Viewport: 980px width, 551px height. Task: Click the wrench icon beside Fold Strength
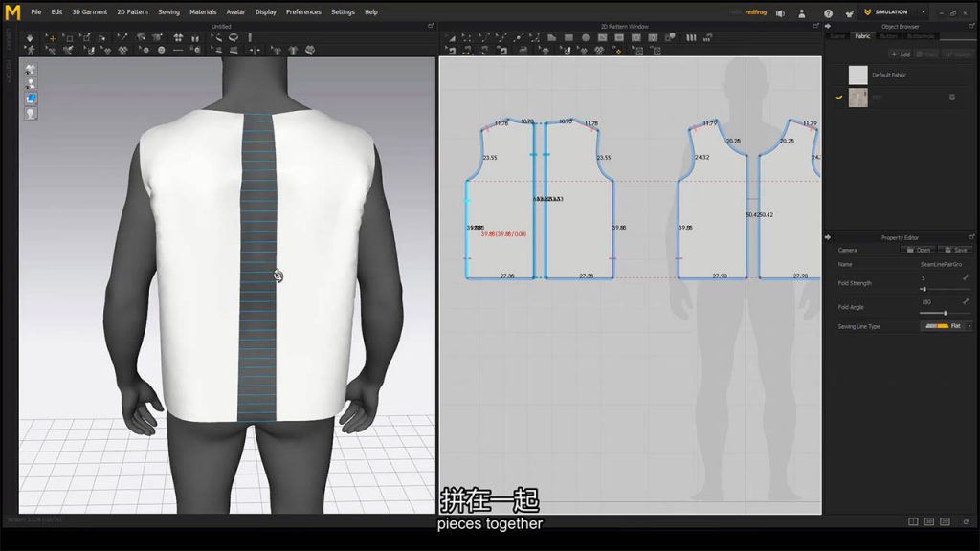click(x=966, y=277)
